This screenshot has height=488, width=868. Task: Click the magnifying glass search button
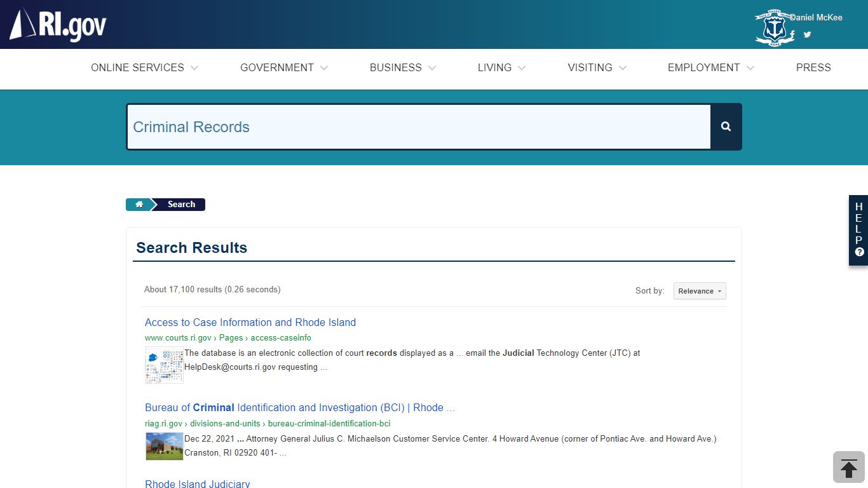[726, 126]
